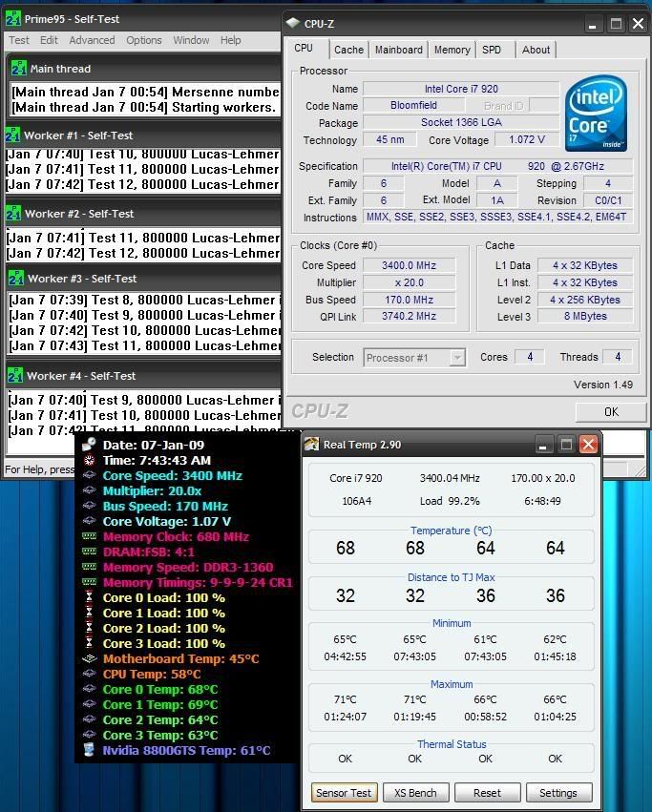
Task: Click the icon beside Motherboard Temp: 45°C
Action: pyautogui.click(x=90, y=658)
